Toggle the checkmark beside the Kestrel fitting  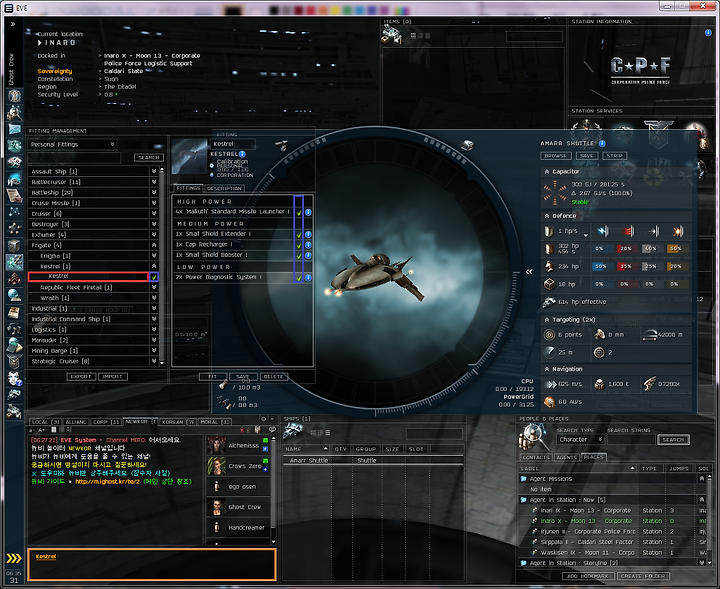154,277
